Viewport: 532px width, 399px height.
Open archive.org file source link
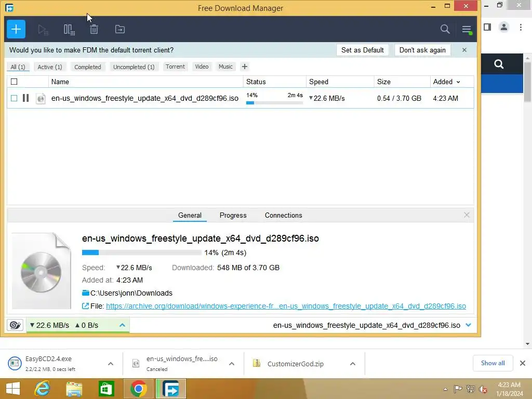coord(286,306)
